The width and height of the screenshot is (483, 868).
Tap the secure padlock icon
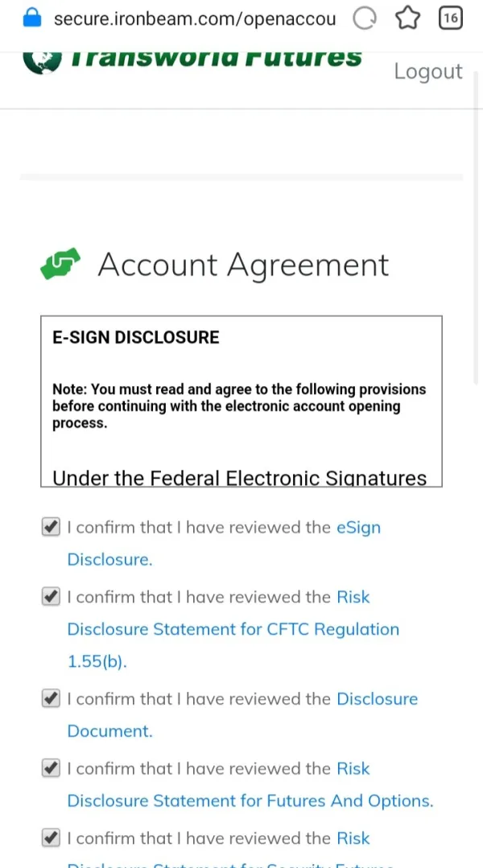coord(31,19)
